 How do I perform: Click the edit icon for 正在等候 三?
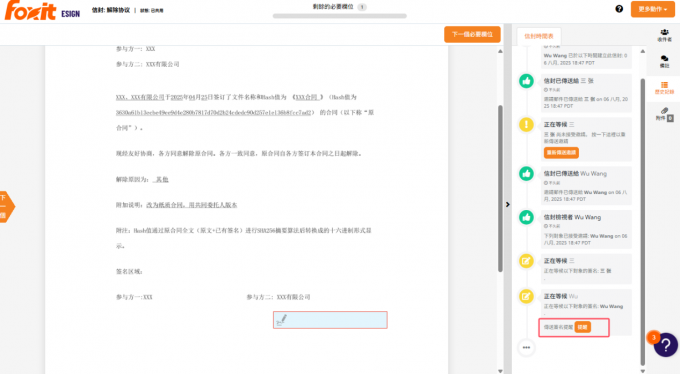click(526, 261)
